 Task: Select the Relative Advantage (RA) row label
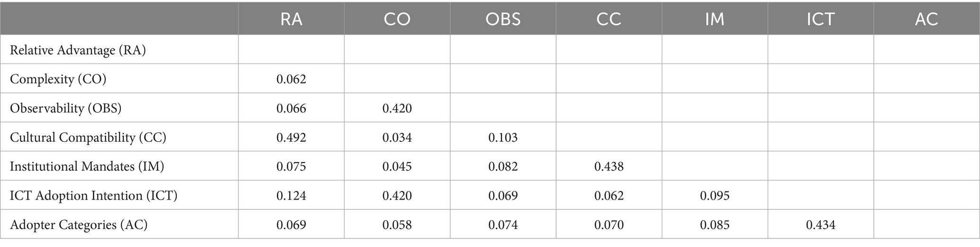pos(78,50)
